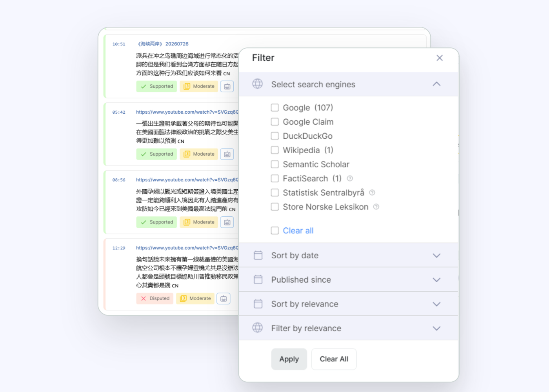549x392 pixels.
Task: Click the 12:29 timestamp
Action: point(119,248)
